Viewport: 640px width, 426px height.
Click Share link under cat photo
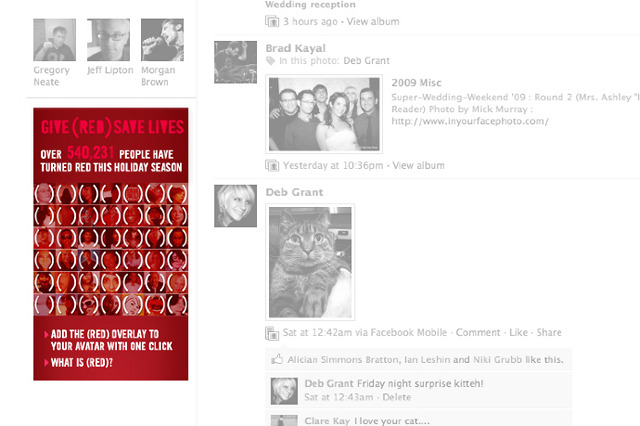(x=549, y=333)
